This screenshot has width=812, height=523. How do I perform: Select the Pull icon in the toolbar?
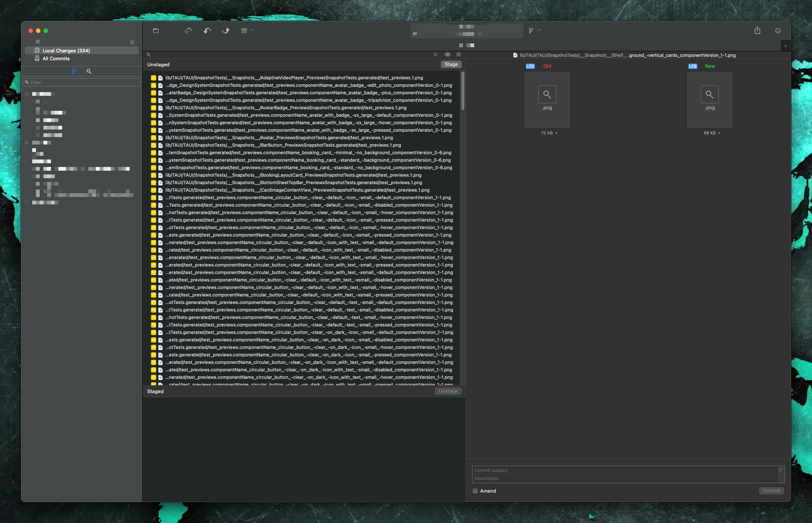coord(207,31)
